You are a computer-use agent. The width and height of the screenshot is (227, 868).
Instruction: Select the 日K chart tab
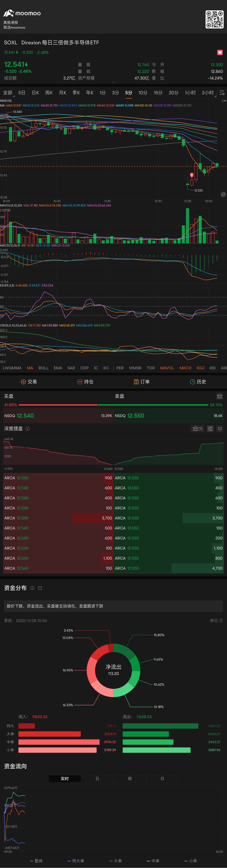coord(35,93)
